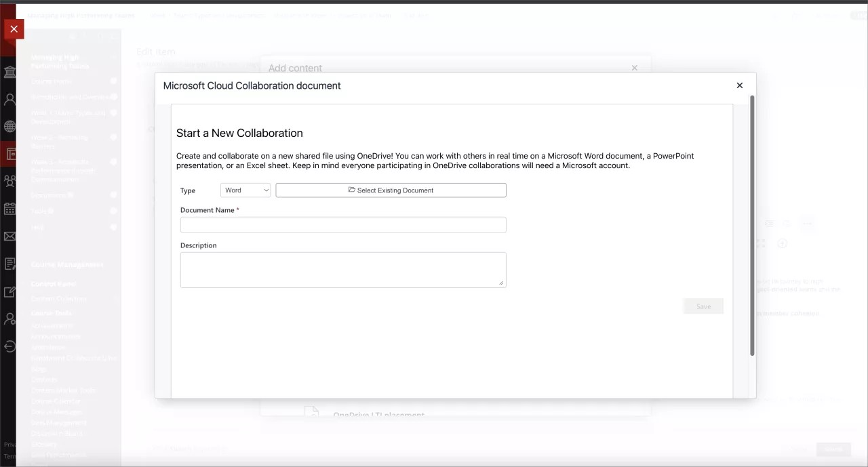Focus the Document Name text field
The width and height of the screenshot is (868, 467).
343,225
